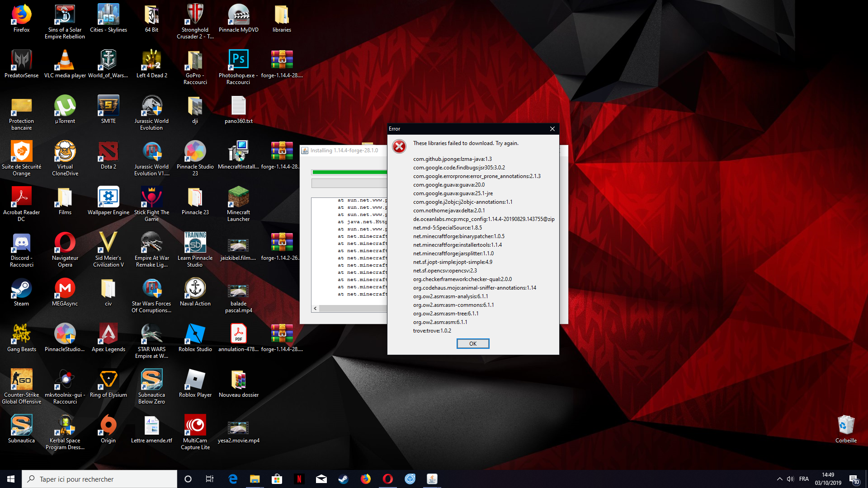The image size is (868, 488).
Task: Select Sins of a Solar Empire Rebellion icon
Action: (x=65, y=22)
